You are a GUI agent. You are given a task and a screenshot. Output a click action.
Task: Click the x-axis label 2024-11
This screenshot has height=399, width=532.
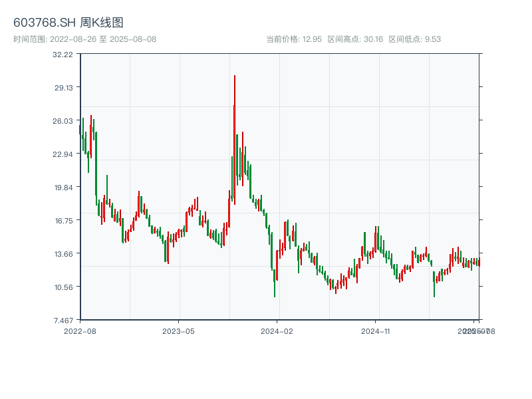click(x=375, y=331)
